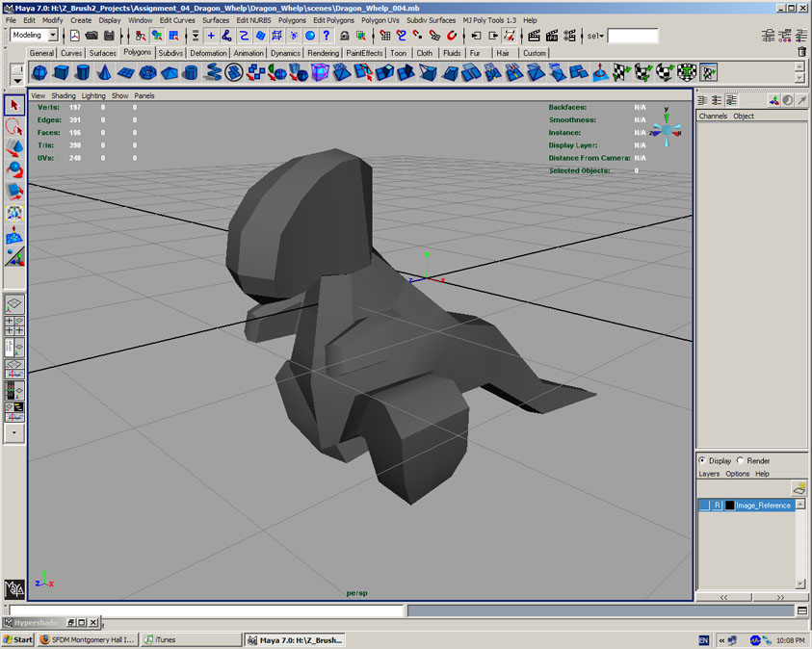Open the File menu
812x649 pixels.
[x=11, y=20]
